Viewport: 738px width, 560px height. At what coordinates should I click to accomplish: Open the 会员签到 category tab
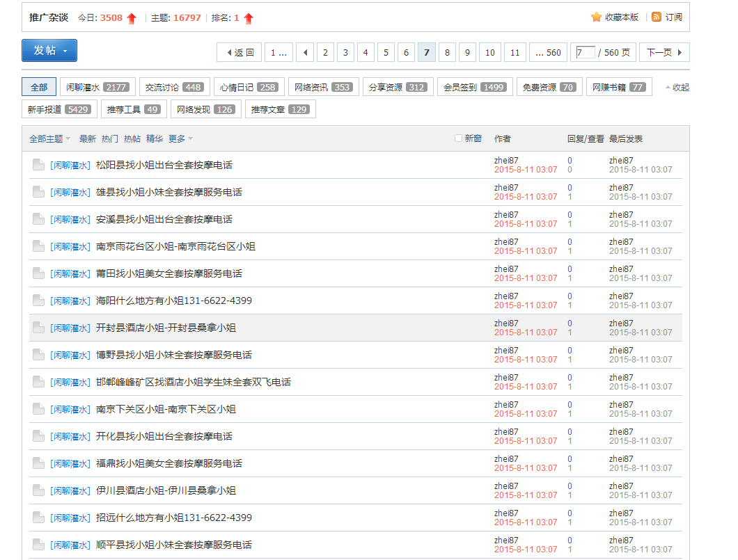(x=475, y=87)
